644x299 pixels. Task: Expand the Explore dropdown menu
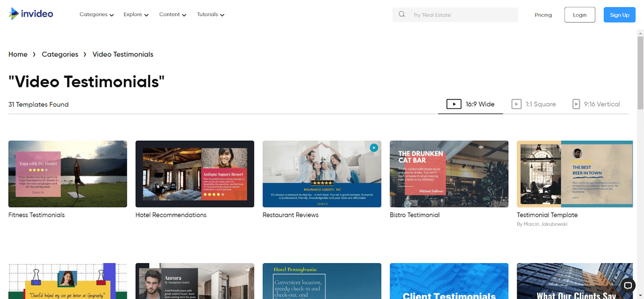pos(136,14)
